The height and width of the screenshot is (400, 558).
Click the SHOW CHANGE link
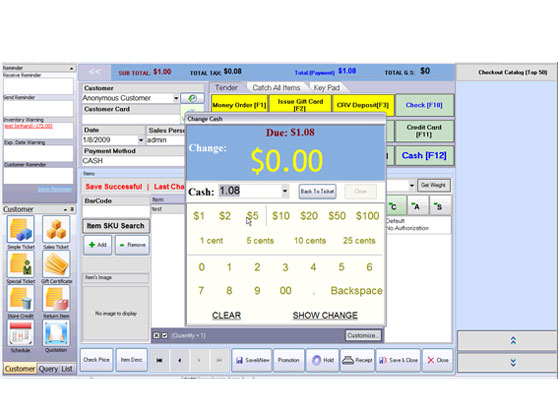coord(325,315)
